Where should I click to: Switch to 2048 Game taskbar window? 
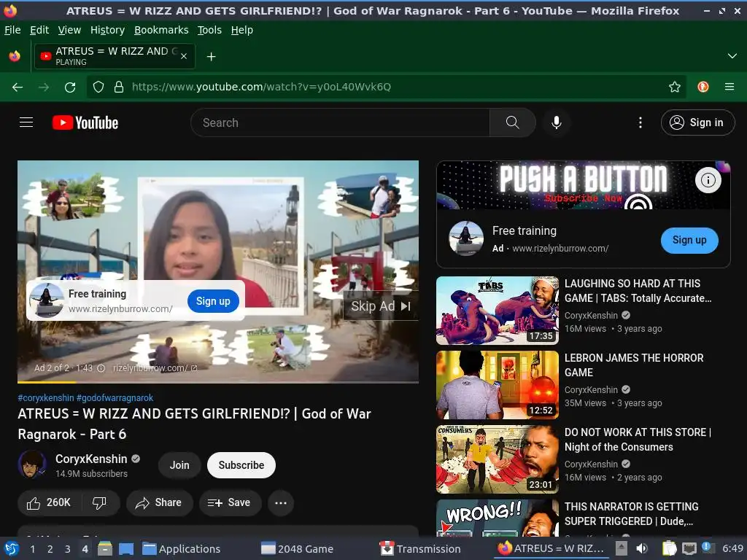[x=298, y=549]
